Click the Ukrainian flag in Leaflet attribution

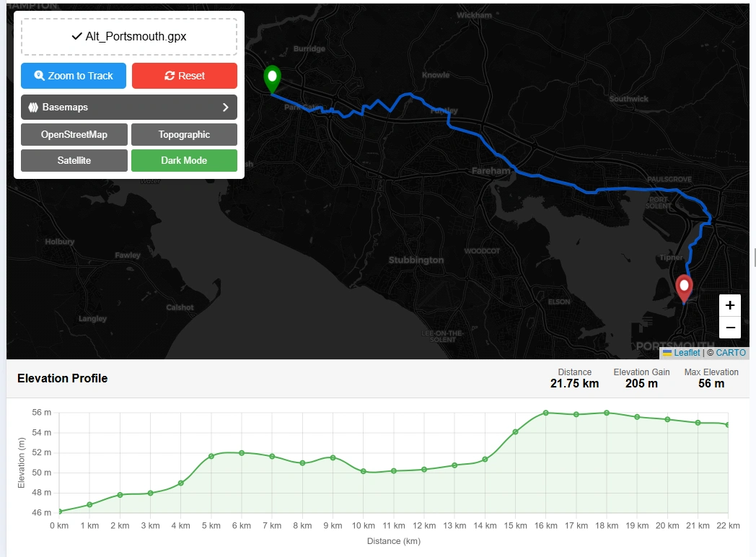(667, 353)
